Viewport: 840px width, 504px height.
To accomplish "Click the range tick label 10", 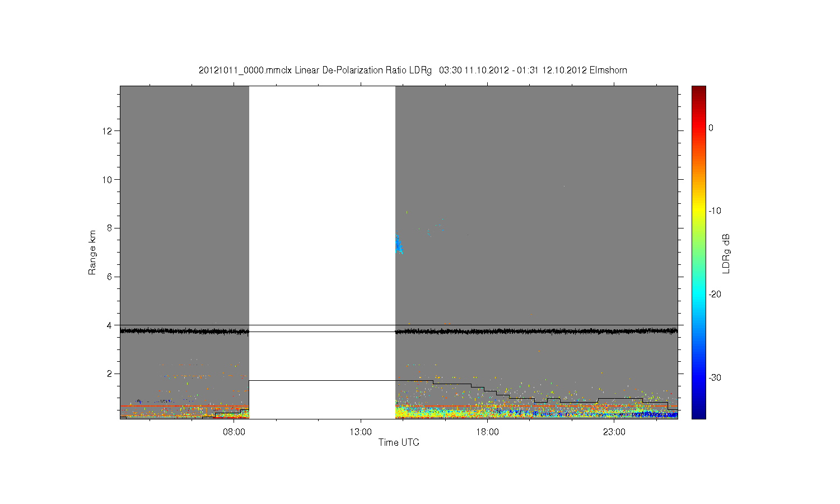I will 108,180.
